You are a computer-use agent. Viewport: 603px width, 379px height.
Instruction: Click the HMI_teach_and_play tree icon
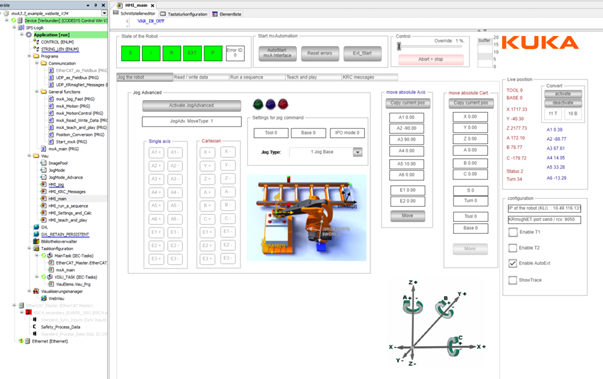click(x=43, y=220)
